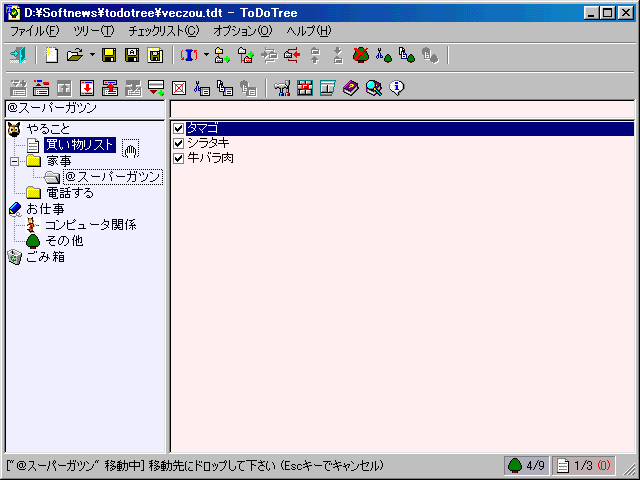Image resolution: width=640 pixels, height=480 pixels.
Task: Open search via the magnifying glass icon
Action: coord(374,88)
